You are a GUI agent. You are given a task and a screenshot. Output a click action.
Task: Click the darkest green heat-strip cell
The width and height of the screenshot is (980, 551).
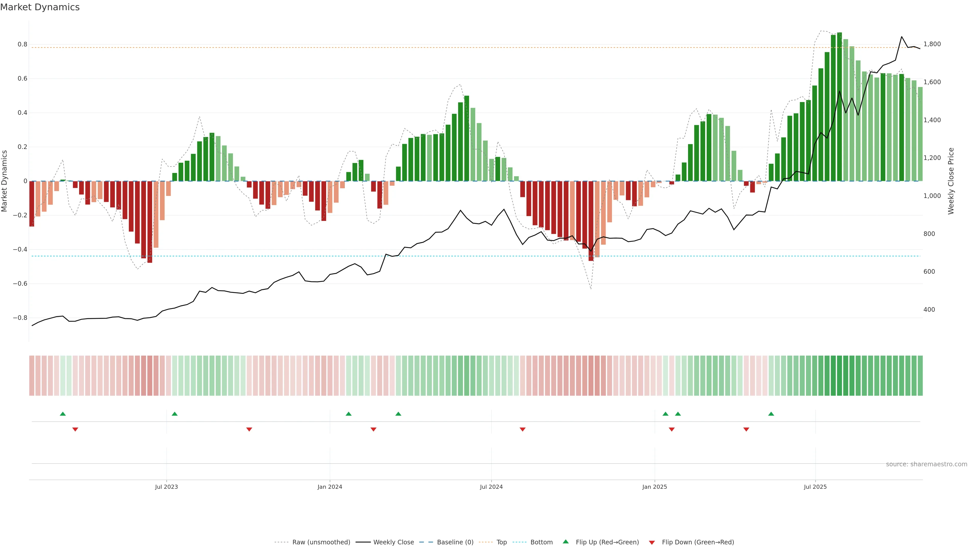click(839, 375)
